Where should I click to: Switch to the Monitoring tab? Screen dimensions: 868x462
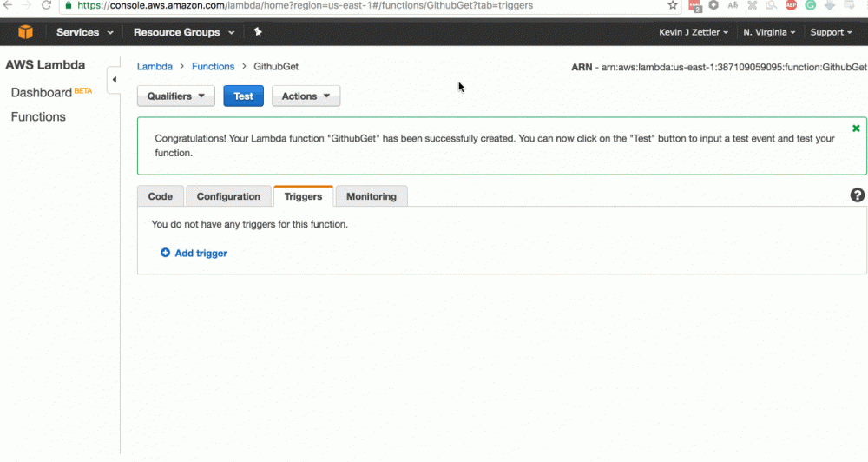coord(371,196)
